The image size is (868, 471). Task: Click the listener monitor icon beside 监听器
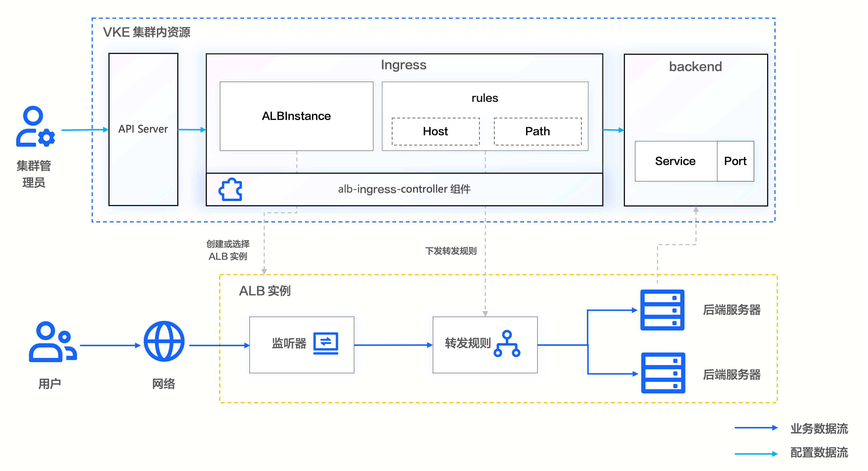[x=326, y=343]
